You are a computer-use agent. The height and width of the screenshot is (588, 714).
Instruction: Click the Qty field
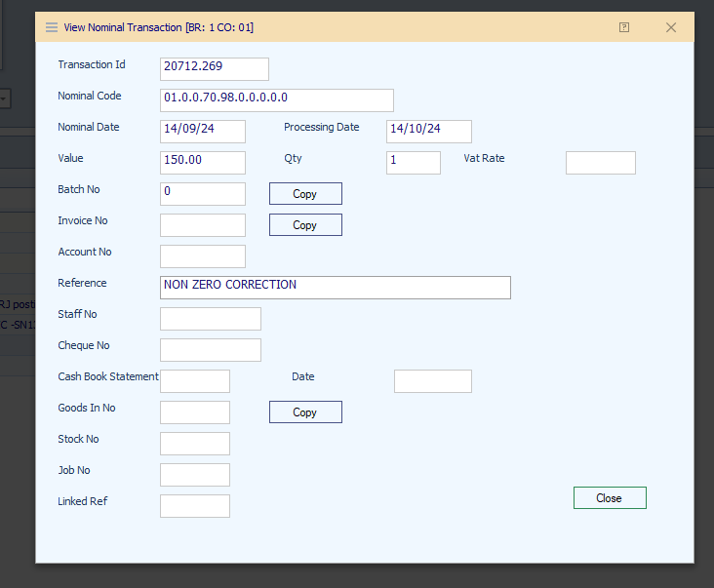[x=414, y=163]
